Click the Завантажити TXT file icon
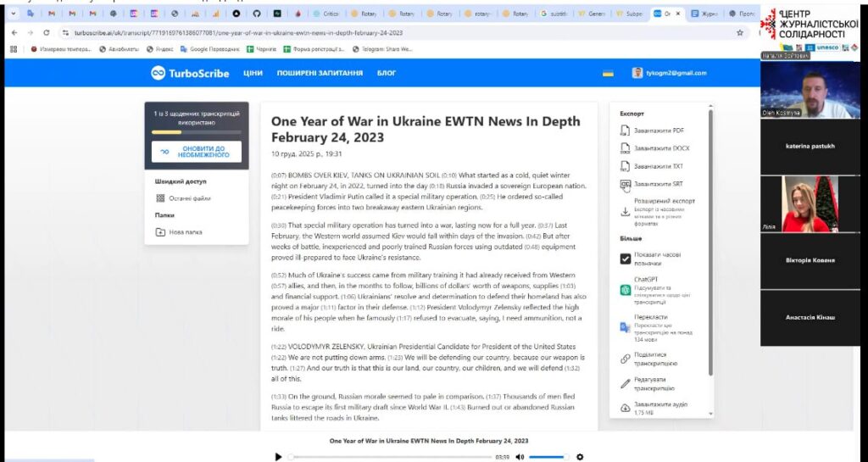The image size is (868, 462). [626, 166]
